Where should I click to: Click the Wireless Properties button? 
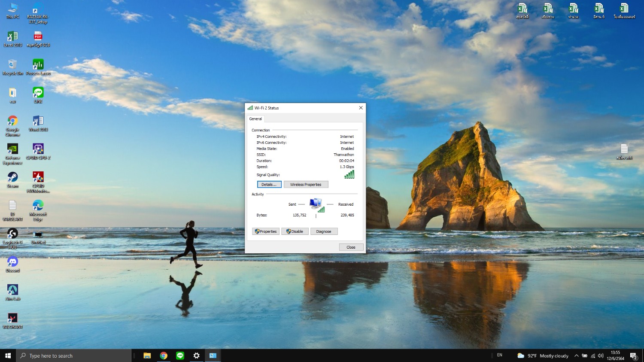pos(306,185)
